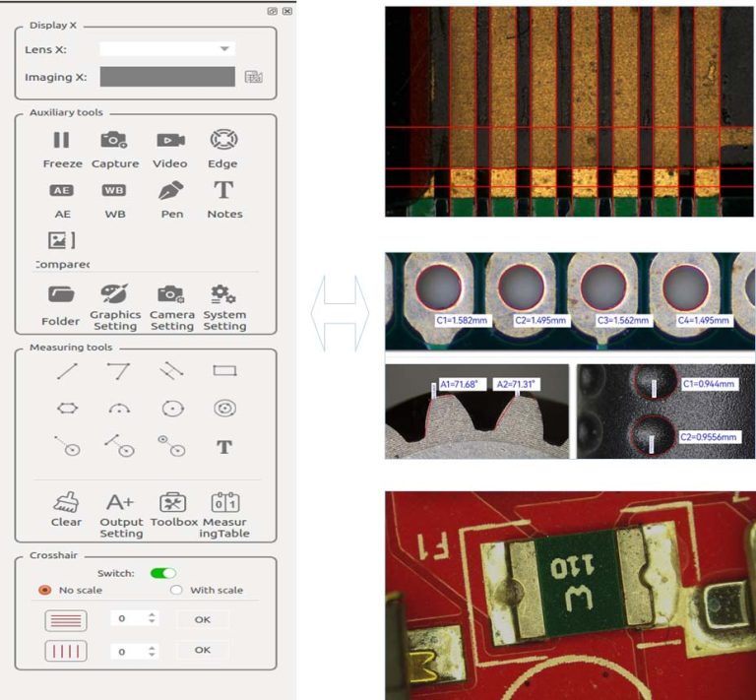Viewport: 756px width, 700px height.
Task: Select the Pen drawing tool
Action: [x=170, y=190]
